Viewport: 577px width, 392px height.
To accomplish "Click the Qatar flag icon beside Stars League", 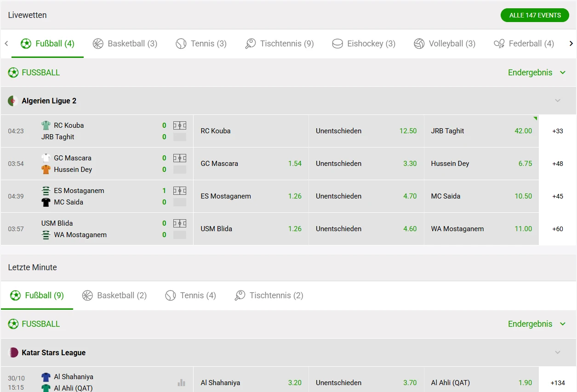I will (x=13, y=352).
